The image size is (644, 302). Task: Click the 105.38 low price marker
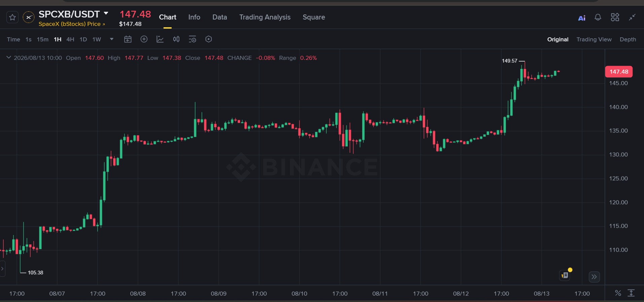click(x=35, y=273)
